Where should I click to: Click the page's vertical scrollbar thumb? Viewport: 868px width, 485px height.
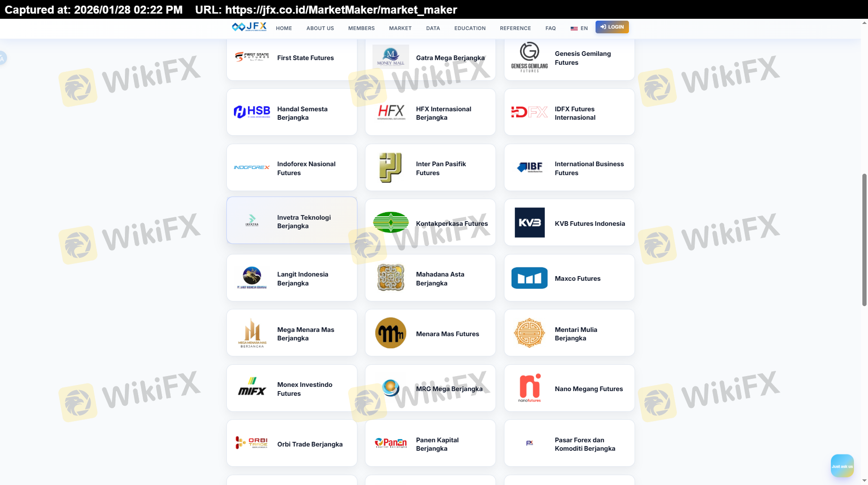[x=864, y=239]
